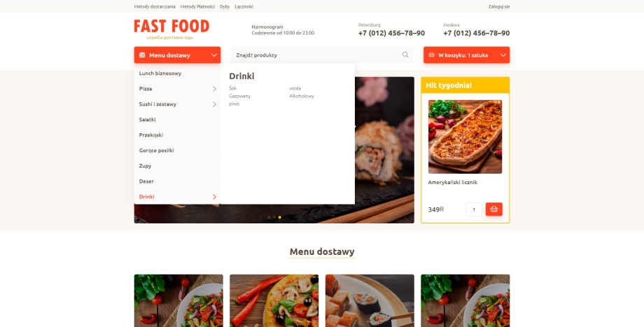The width and height of the screenshot is (644, 327).
Task: Click the burger icon in Menu dostawy
Action: click(142, 55)
